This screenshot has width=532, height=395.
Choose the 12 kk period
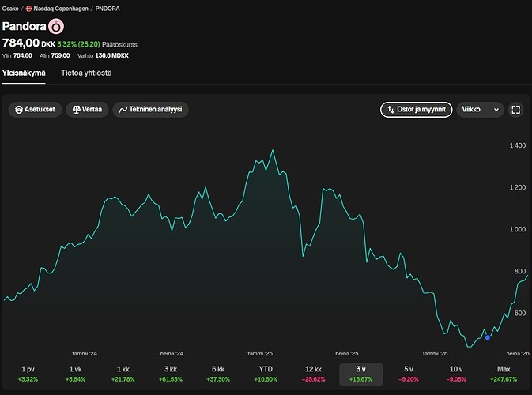314,374
